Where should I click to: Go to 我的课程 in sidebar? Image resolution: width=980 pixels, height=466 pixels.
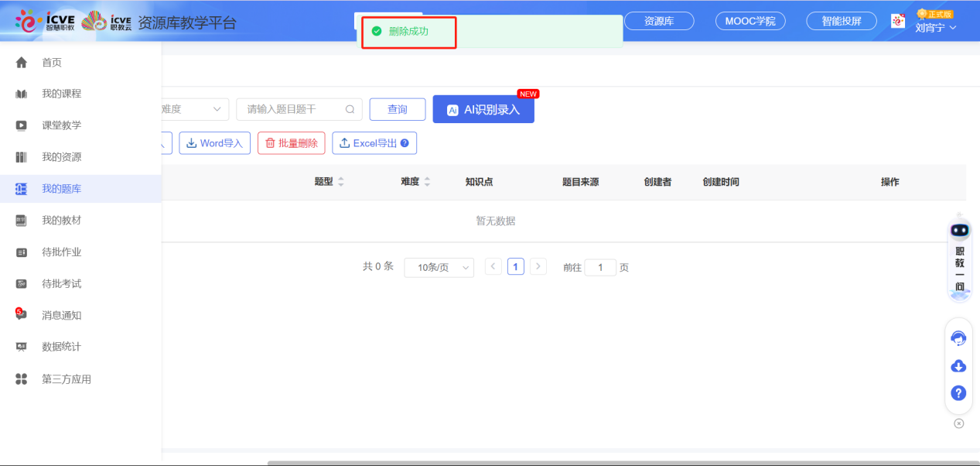[x=61, y=94]
